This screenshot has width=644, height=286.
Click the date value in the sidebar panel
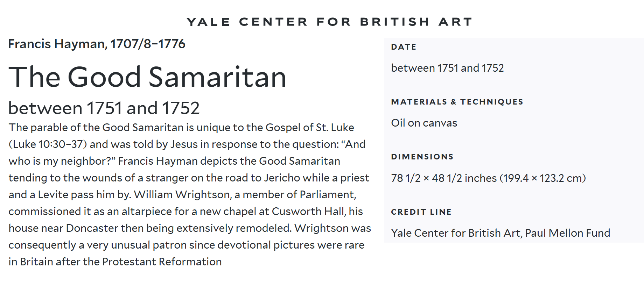[x=447, y=68]
